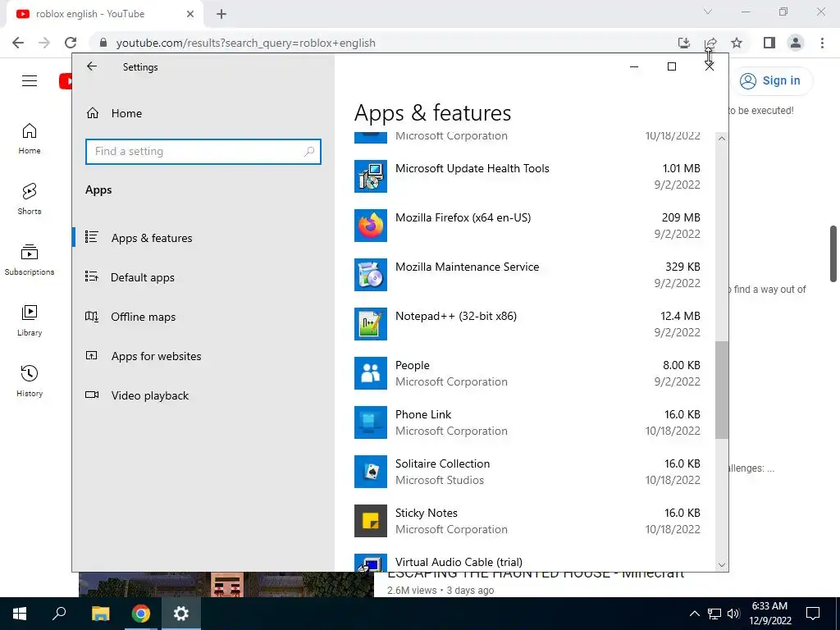Click the apps list scrollbar thumb
Screen dimensions: 840x630
(x=722, y=390)
